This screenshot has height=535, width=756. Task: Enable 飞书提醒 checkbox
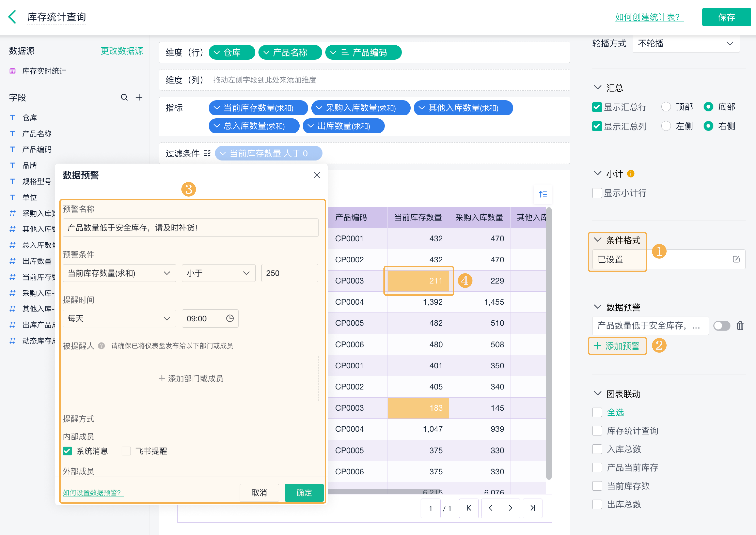pyautogui.click(x=126, y=451)
